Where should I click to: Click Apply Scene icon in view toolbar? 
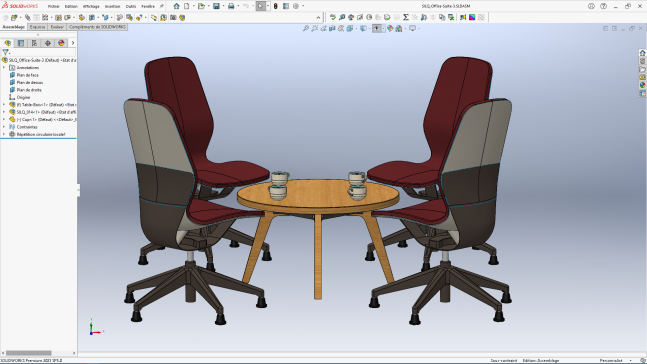coord(399,28)
